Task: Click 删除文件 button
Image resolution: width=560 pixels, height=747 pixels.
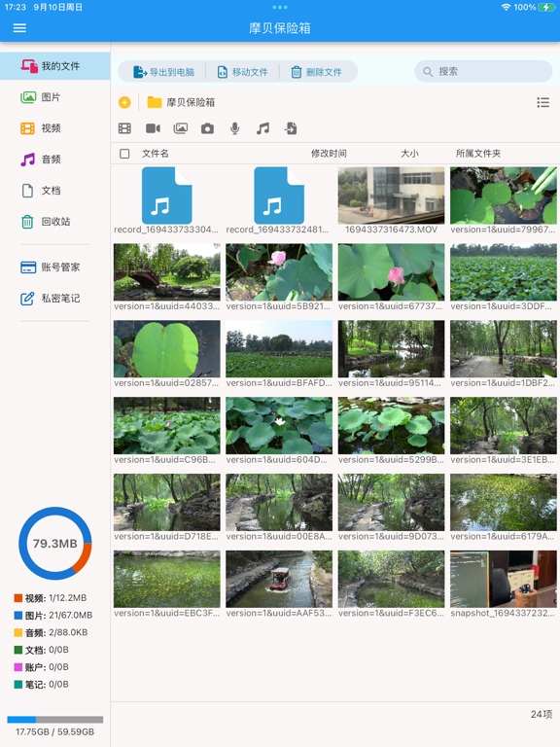Action: 317,72
